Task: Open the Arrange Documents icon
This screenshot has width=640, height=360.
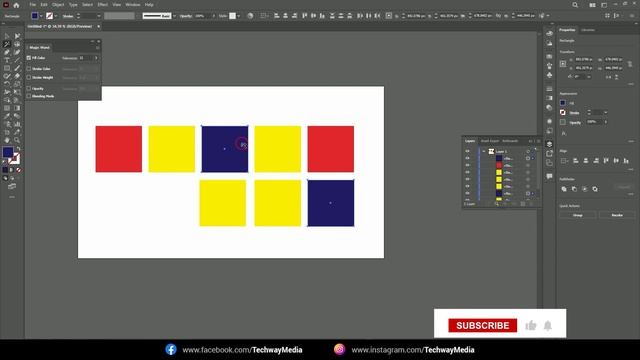Action: point(592,5)
